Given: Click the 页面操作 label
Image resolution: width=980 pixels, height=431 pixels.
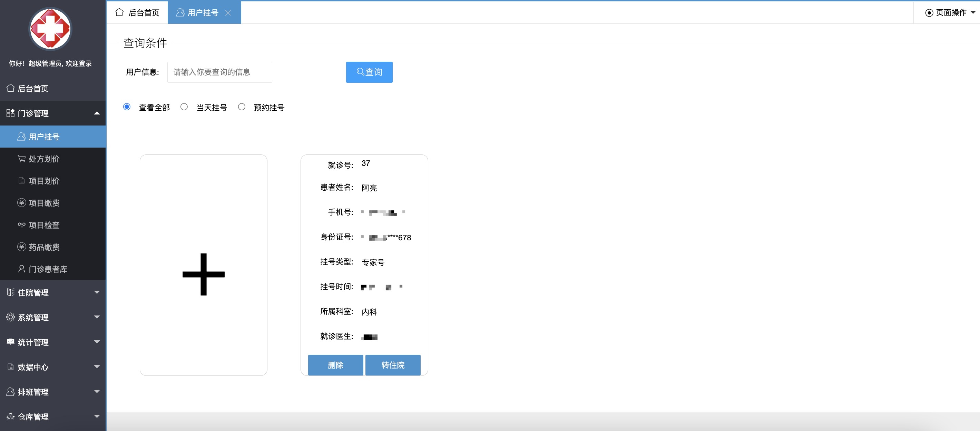Looking at the screenshot, I should point(951,12).
